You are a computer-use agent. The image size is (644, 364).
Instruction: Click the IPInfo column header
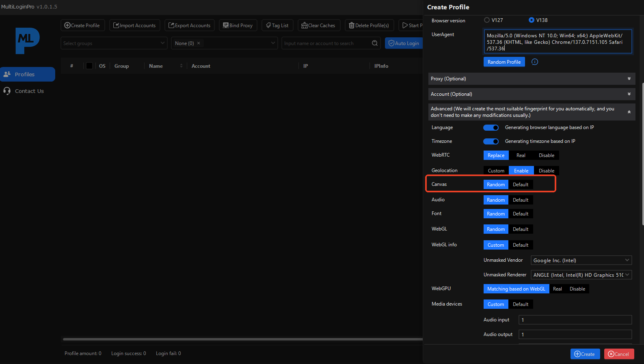381,66
